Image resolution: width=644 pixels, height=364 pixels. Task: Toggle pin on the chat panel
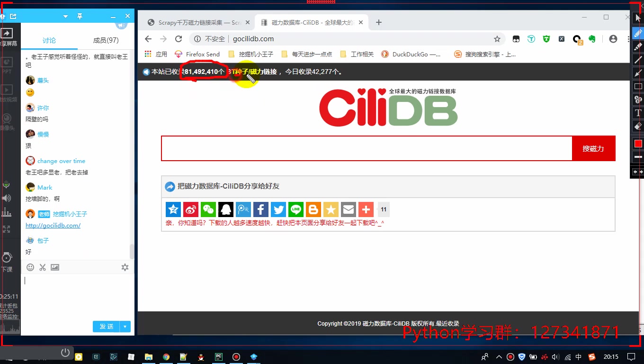tap(80, 17)
